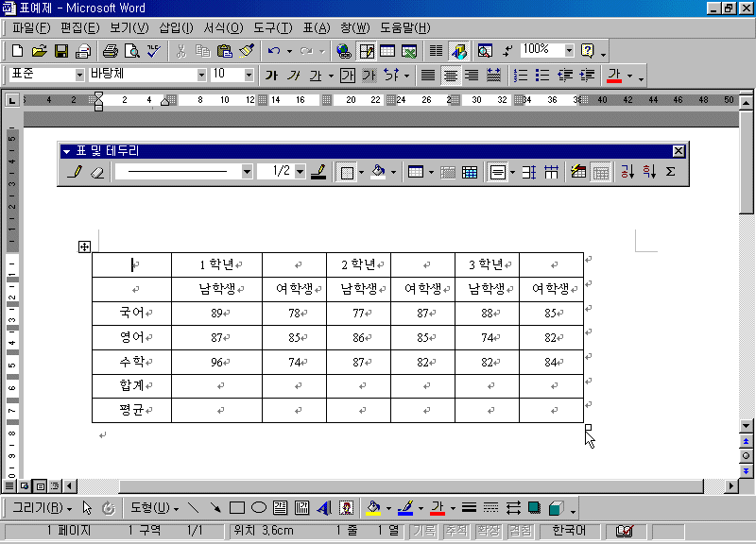Toggle bold formatting (가) button
Image resolution: width=756 pixels, height=544 pixels.
point(271,75)
